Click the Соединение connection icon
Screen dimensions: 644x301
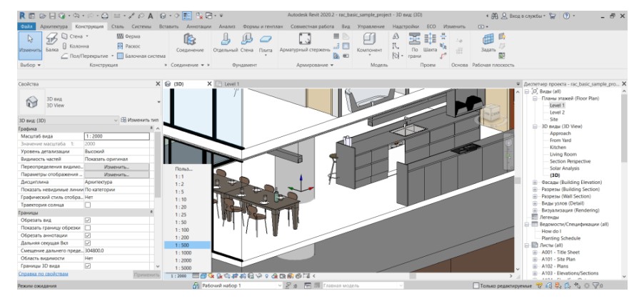tap(190, 43)
